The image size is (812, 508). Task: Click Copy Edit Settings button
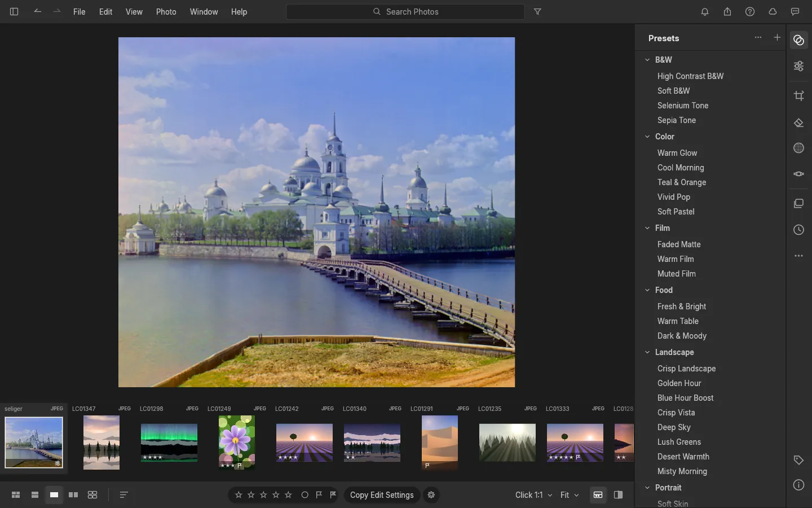(x=382, y=495)
